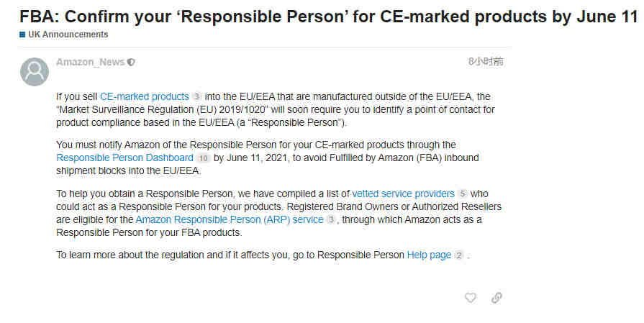Open the Amazon Responsible Person (ARP) service link

230,220
